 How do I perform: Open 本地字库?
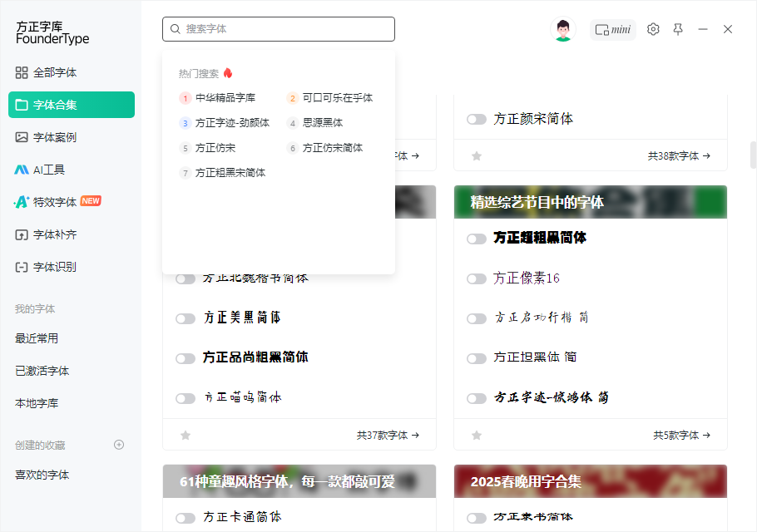click(37, 403)
